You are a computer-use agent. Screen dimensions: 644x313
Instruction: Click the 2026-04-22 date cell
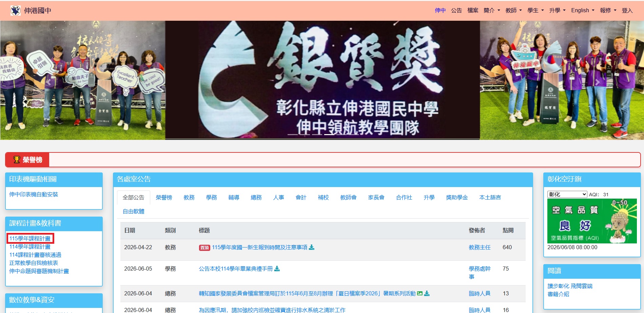coord(138,247)
